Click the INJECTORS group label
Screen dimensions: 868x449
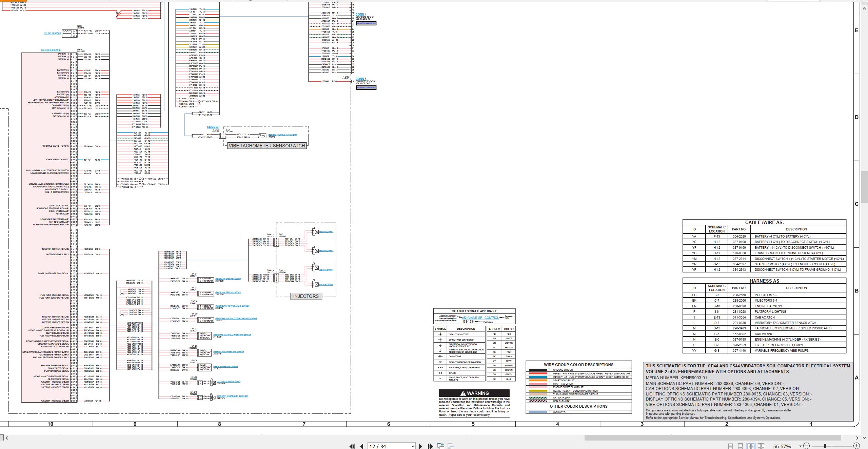click(x=306, y=296)
